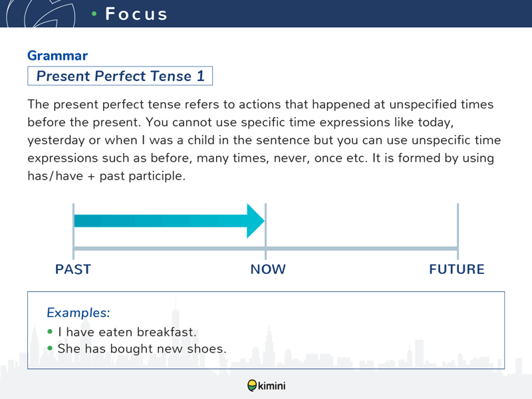Viewport: 532px width, 399px height.
Task: Click the vertical marker line at FUTURE
Action: coord(458,229)
